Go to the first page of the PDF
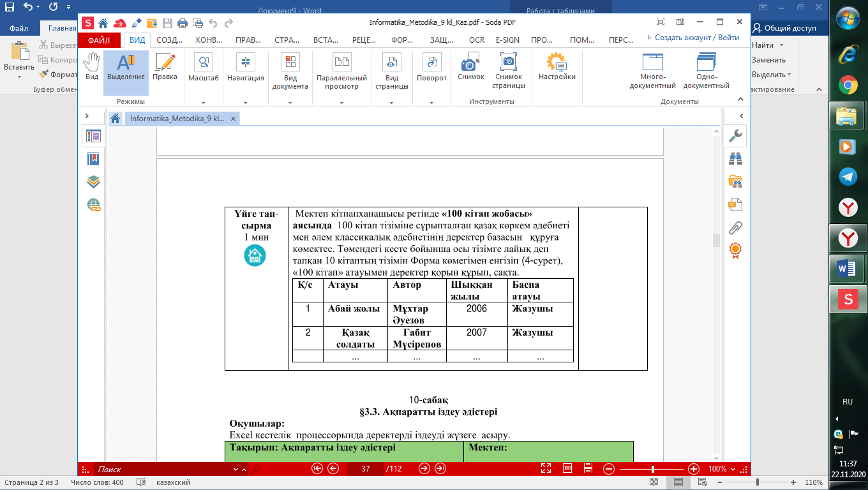The height and width of the screenshot is (490, 868). point(317,468)
